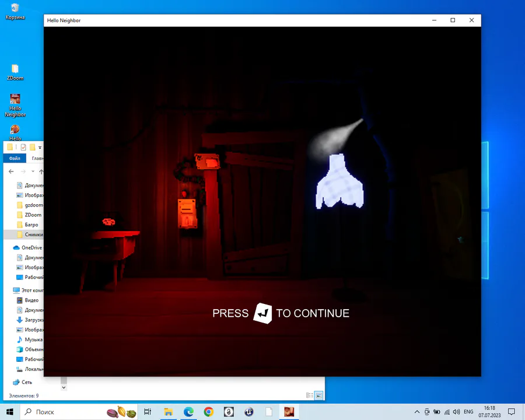
Task: Click the blank document icon on taskbar
Action: point(269,412)
